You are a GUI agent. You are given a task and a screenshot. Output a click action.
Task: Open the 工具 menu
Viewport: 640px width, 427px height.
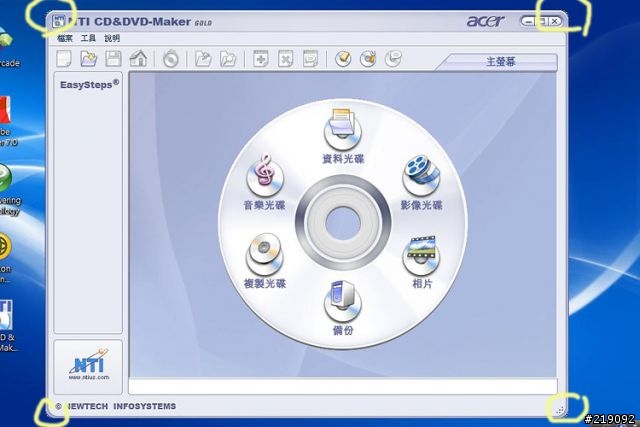coord(88,38)
